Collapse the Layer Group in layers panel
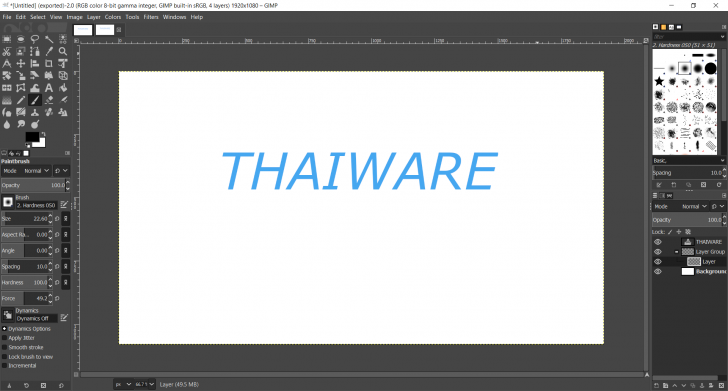Image resolution: width=728 pixels, height=391 pixels. (676, 252)
